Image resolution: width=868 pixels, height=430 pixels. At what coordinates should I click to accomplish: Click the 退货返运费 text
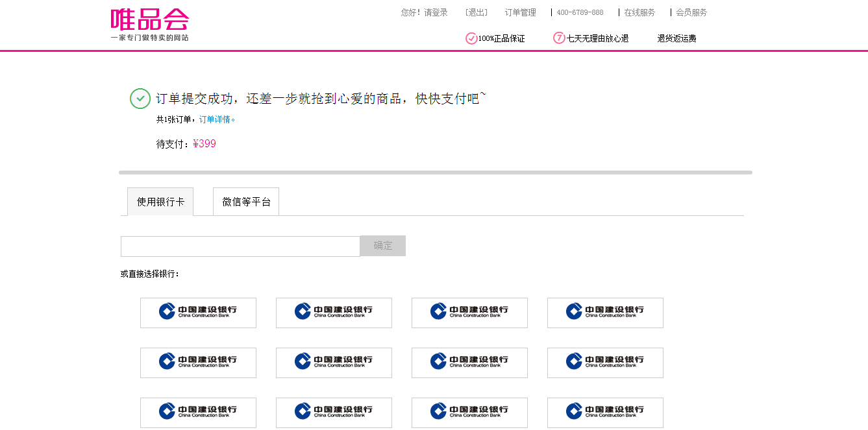click(x=676, y=38)
